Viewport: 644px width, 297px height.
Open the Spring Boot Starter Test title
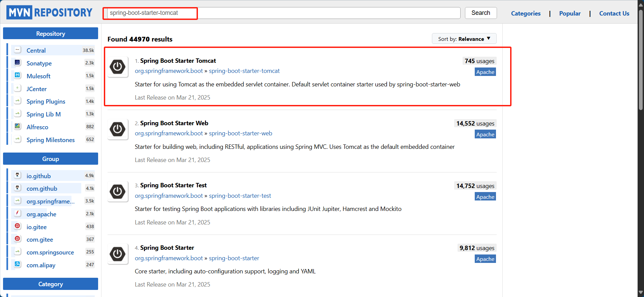[x=173, y=185]
